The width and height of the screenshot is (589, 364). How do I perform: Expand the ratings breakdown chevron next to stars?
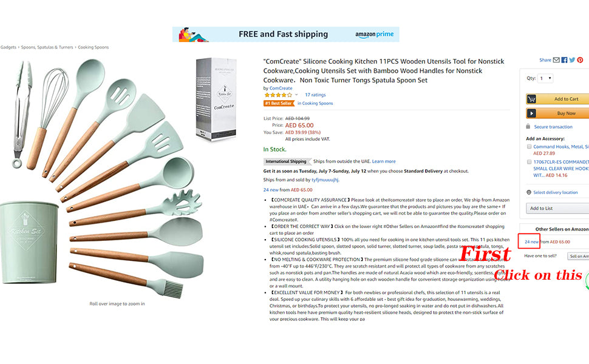coord(296,95)
